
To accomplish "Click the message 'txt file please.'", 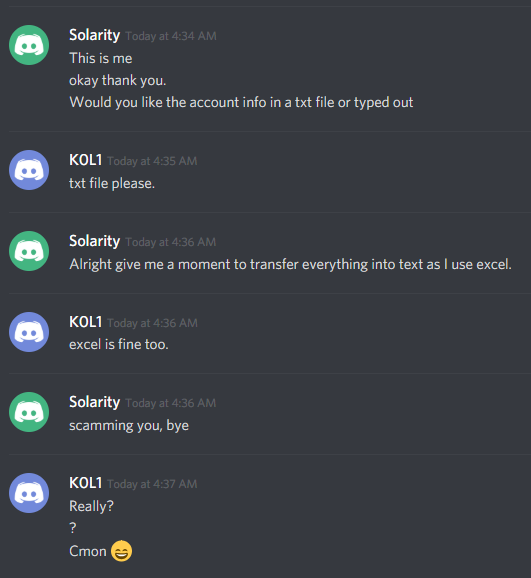I will [112, 183].
